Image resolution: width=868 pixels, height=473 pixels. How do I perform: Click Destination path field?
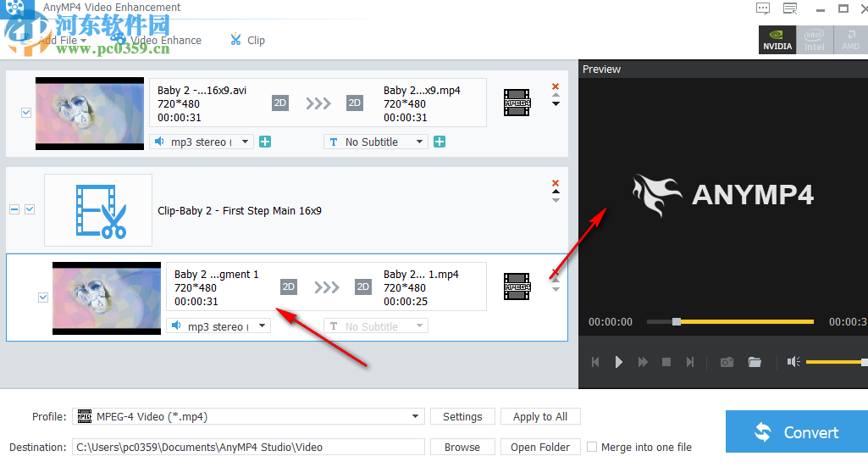(248, 447)
